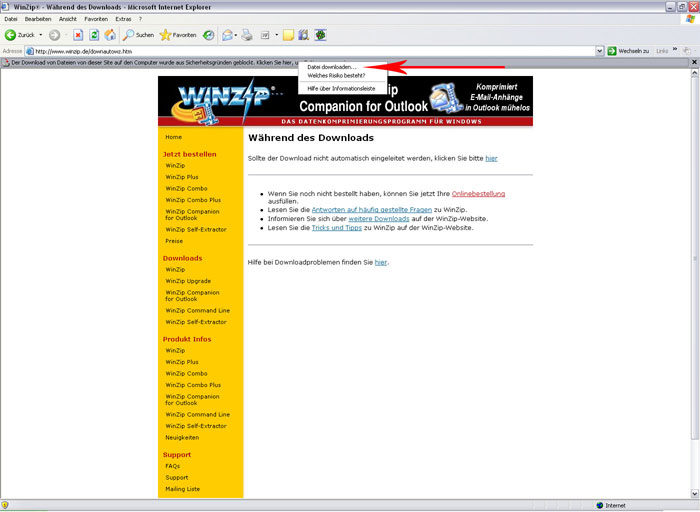
Task: Click the yellow note toolbar icon
Action: coord(288,35)
